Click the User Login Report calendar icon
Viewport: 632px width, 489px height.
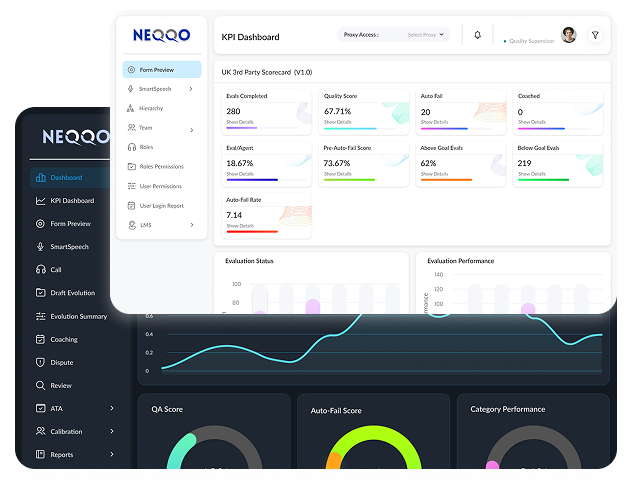(131, 206)
